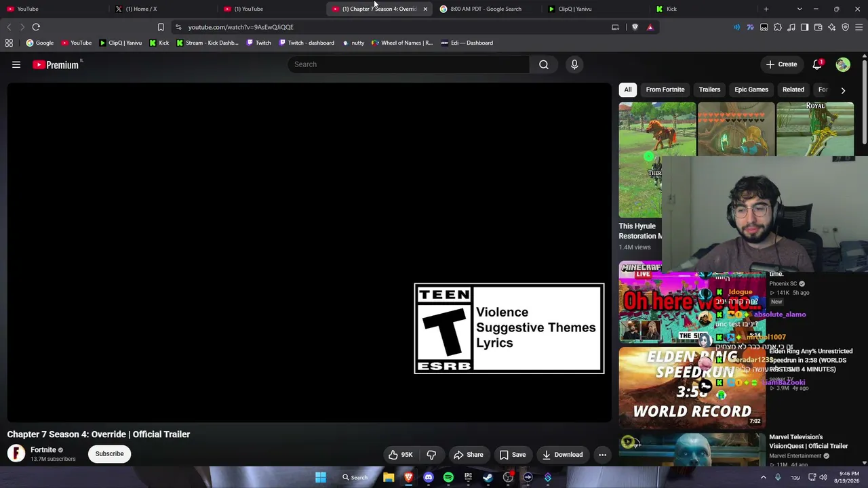
Task: Open the Wheel of Names bookmark
Action: tap(402, 43)
